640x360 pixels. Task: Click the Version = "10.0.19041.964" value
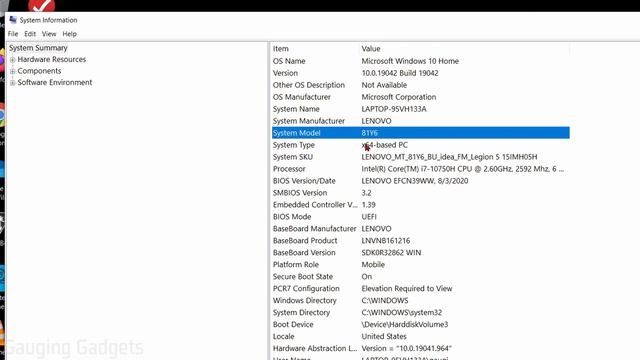click(x=407, y=348)
